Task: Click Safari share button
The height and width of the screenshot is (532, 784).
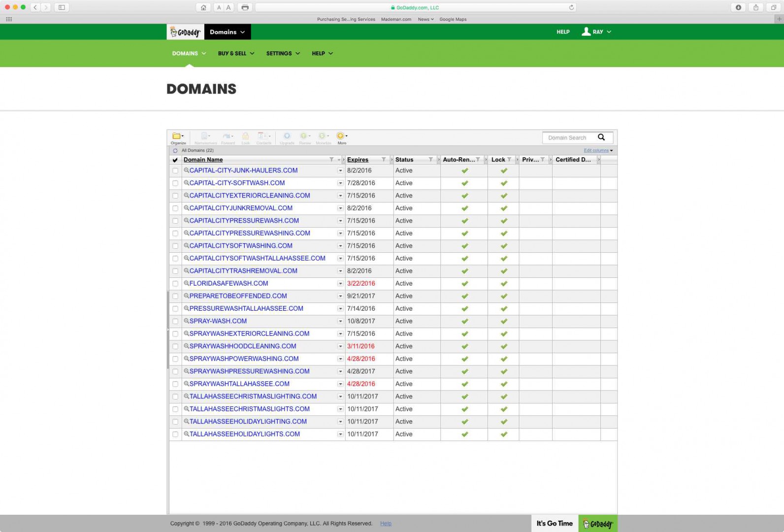Action: (755, 7)
